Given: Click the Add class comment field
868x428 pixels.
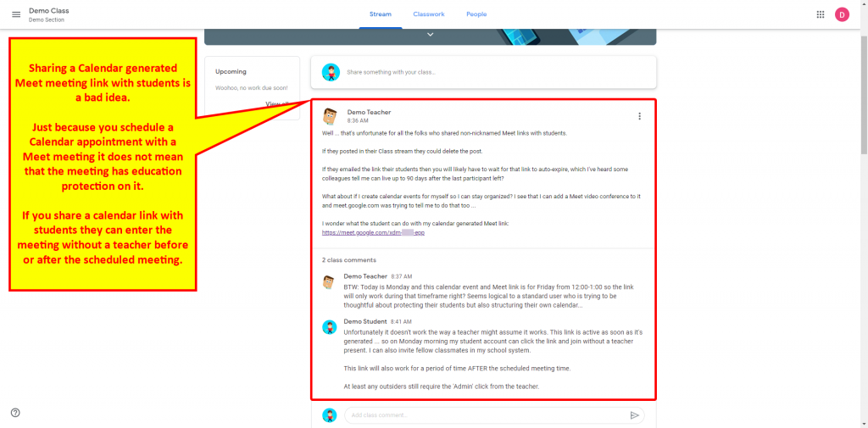Looking at the screenshot, I should [x=494, y=415].
